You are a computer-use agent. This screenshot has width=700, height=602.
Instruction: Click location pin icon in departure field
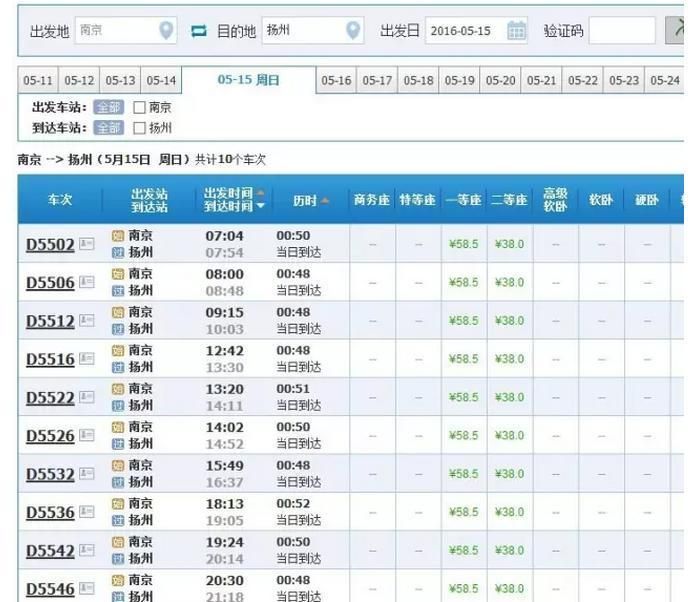tap(167, 31)
